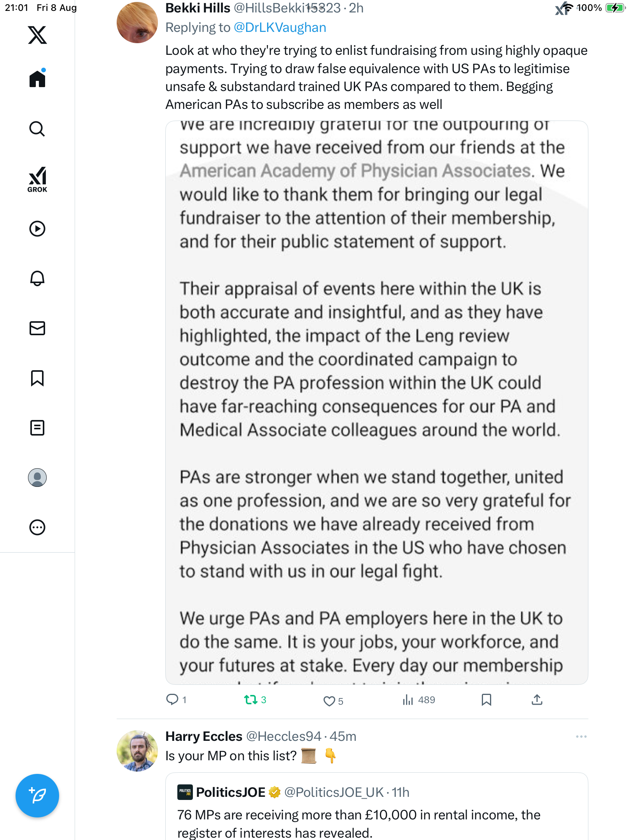Open Grok AI assistant
Image resolution: width=630 pixels, height=840 pixels.
click(37, 179)
